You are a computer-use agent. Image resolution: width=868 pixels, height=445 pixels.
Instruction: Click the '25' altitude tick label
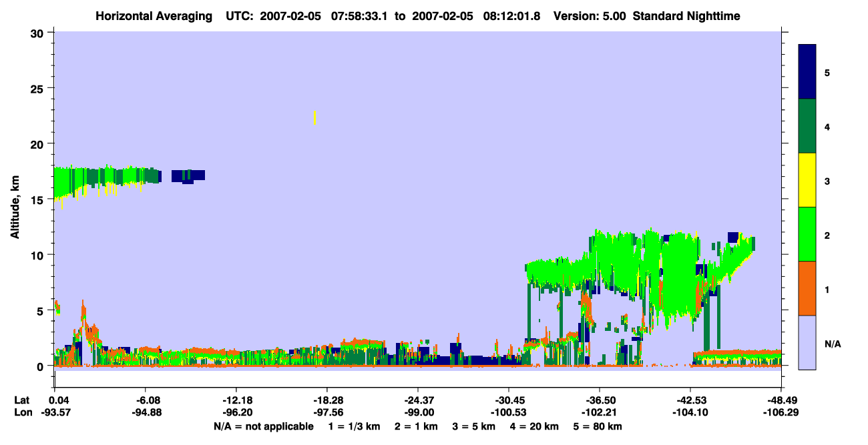tap(39, 88)
